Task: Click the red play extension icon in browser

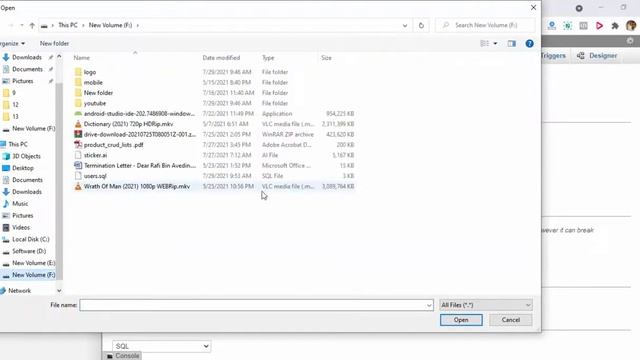Action: (599, 26)
